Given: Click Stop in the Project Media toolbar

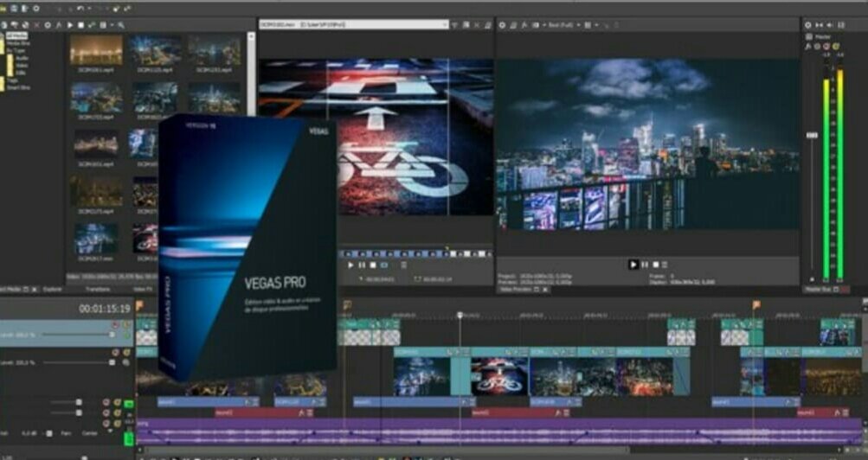Looking at the screenshot, I should click(80, 25).
